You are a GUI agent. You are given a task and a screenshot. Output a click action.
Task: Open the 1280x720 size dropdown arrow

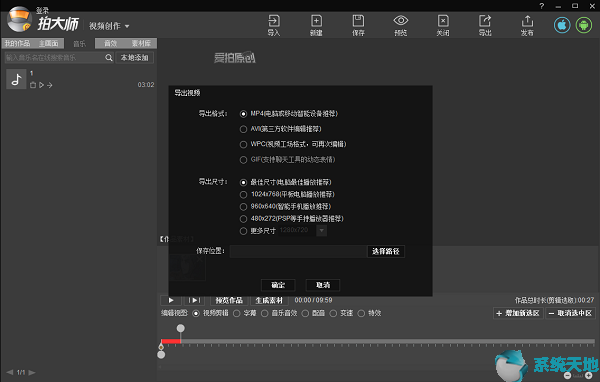point(321,230)
